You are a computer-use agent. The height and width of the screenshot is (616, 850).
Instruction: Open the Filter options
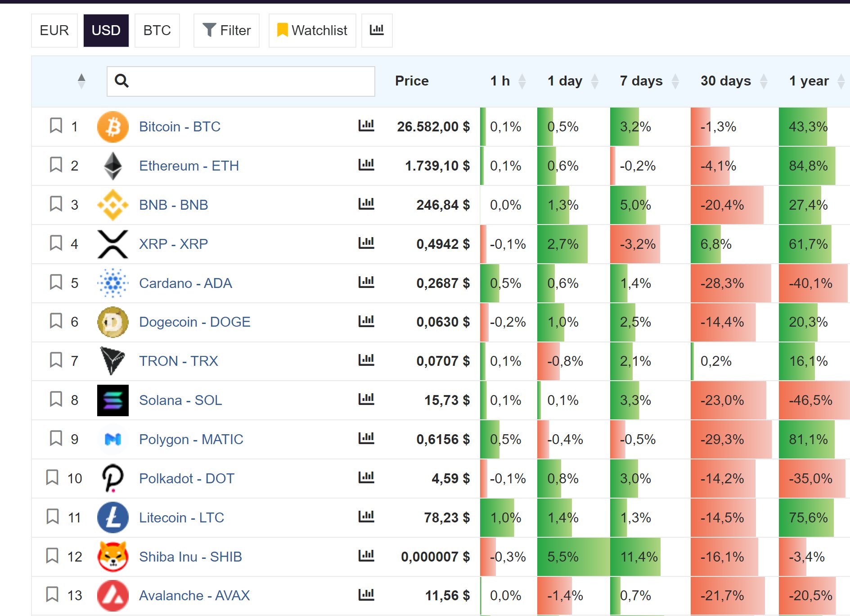[x=226, y=30]
